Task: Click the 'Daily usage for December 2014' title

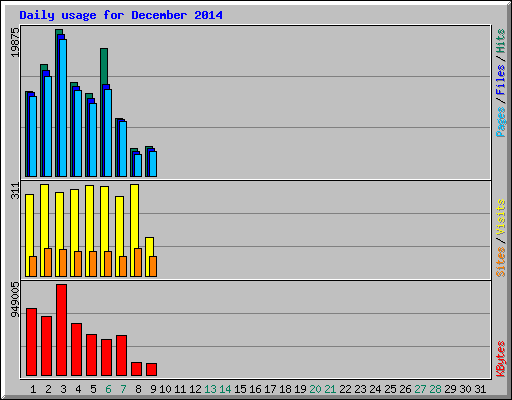Action: click(x=121, y=15)
